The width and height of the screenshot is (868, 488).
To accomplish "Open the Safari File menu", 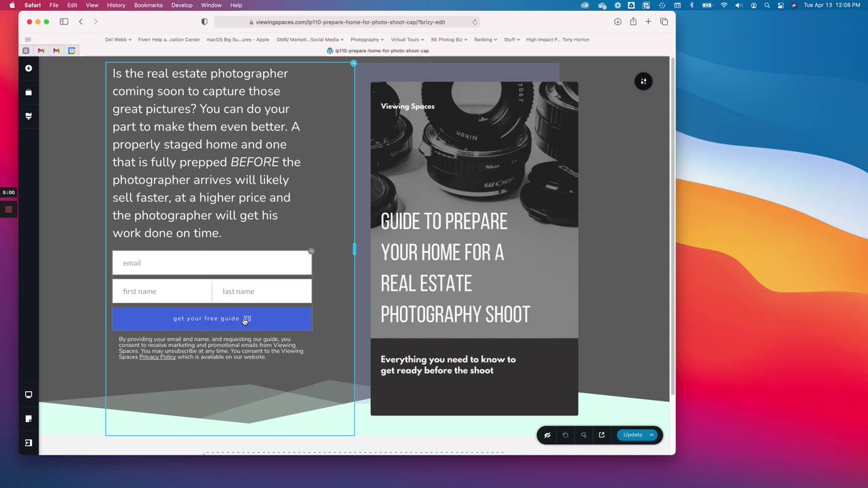I will pyautogui.click(x=54, y=5).
